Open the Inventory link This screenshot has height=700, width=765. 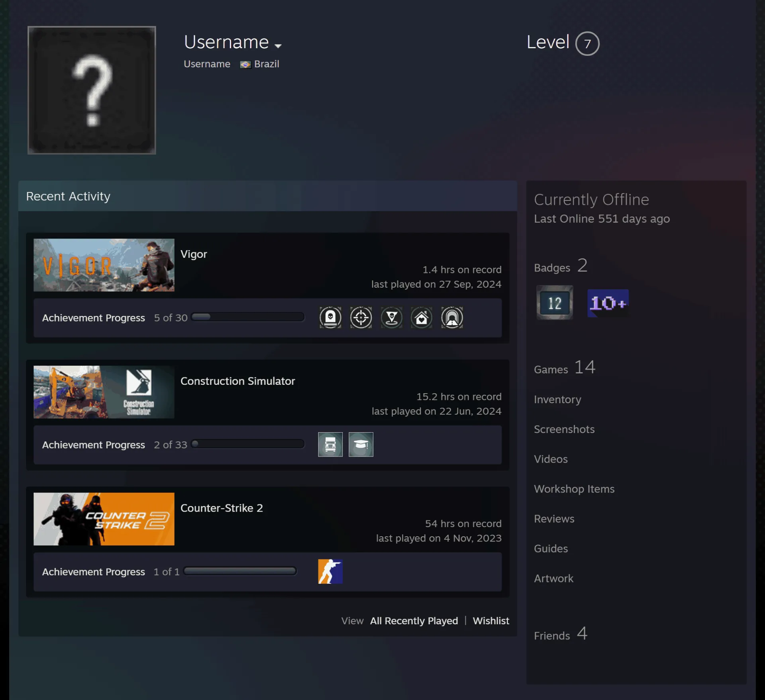(557, 400)
